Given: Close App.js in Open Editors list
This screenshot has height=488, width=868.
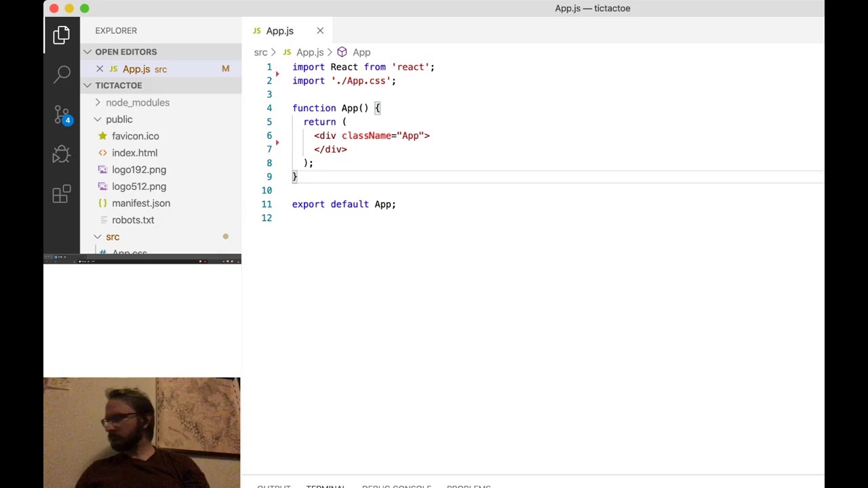Looking at the screenshot, I should pos(100,68).
